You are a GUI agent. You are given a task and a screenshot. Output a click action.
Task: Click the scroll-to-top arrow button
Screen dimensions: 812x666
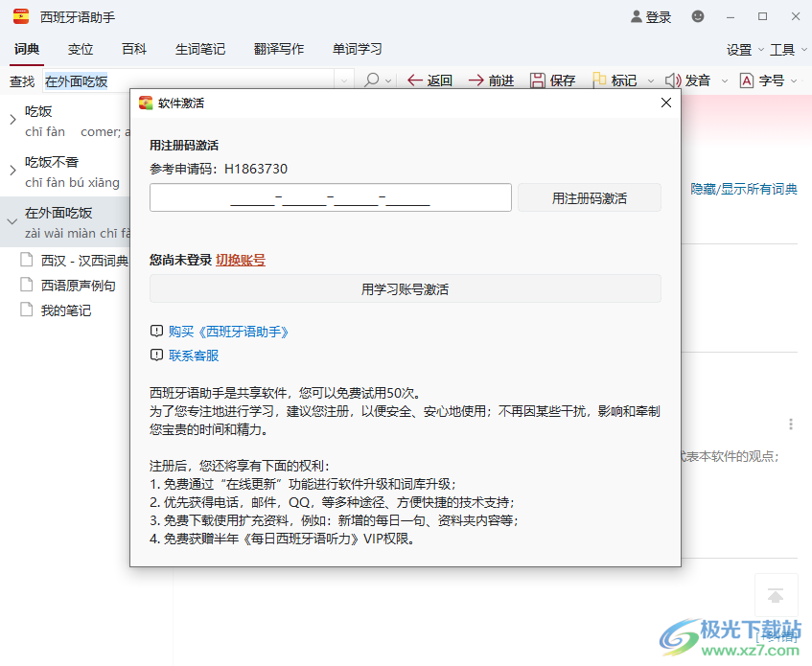point(776,596)
